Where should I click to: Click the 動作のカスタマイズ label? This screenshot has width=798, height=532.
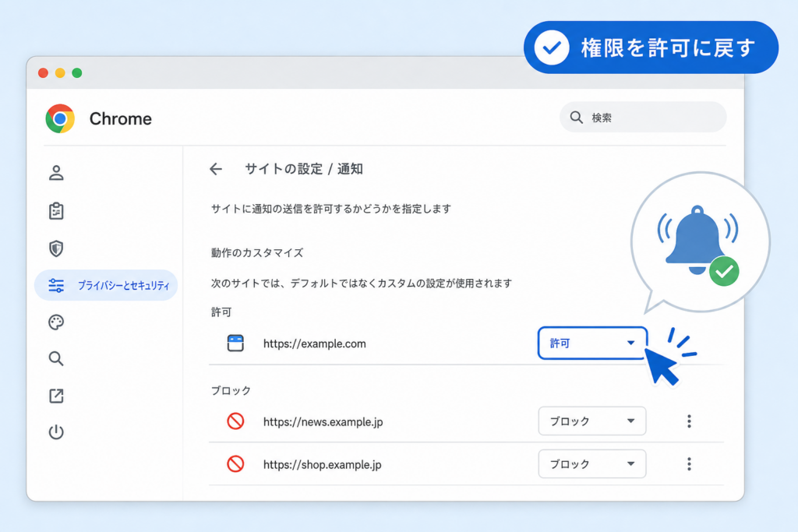(x=257, y=253)
